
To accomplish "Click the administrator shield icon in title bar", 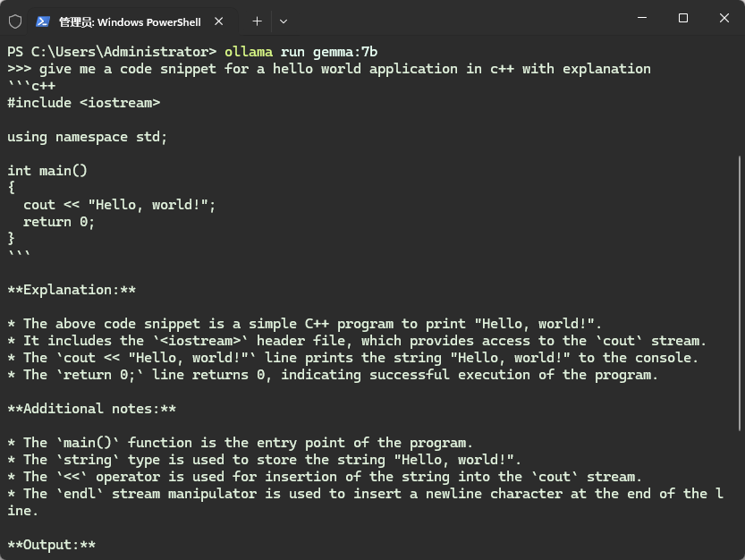I will (x=15, y=21).
